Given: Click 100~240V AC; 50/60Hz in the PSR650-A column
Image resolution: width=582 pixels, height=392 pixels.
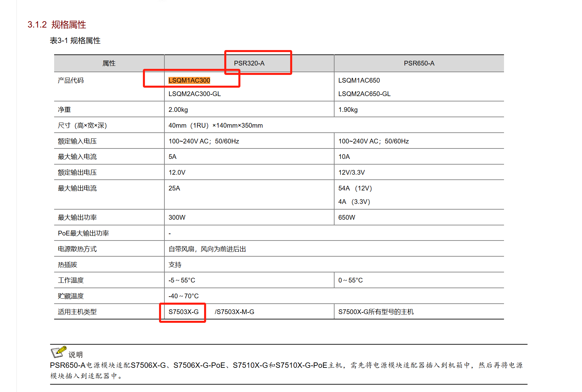Looking at the screenshot, I should point(374,141).
